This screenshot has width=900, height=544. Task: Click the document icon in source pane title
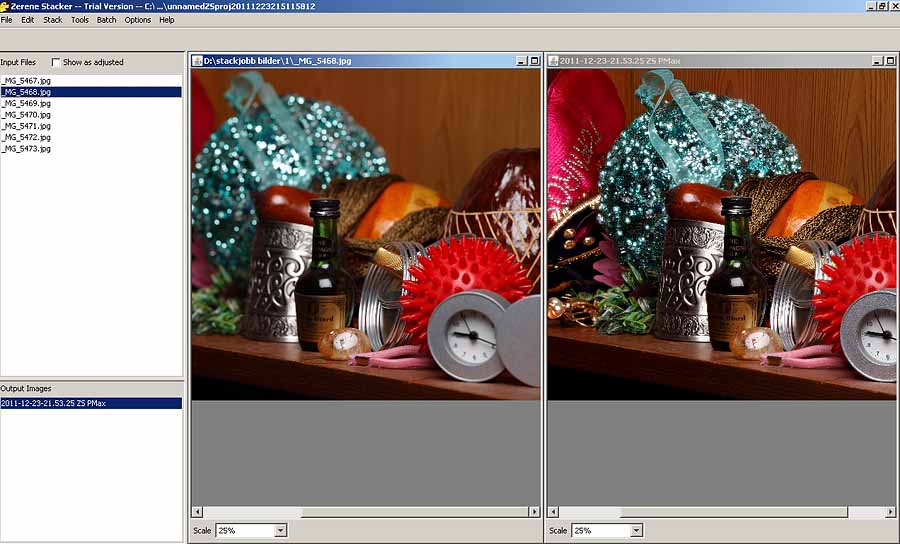[198, 61]
